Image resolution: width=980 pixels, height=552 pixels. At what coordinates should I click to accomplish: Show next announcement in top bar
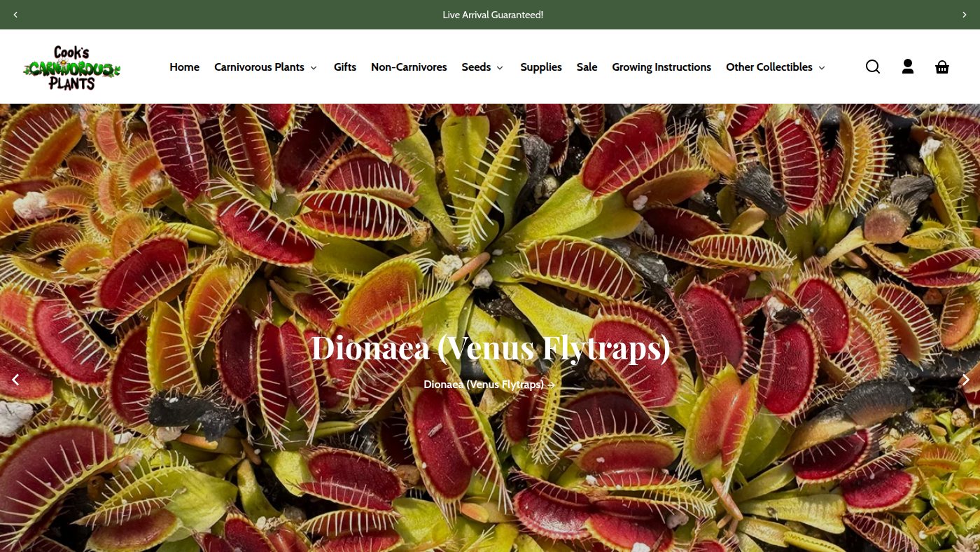[965, 15]
